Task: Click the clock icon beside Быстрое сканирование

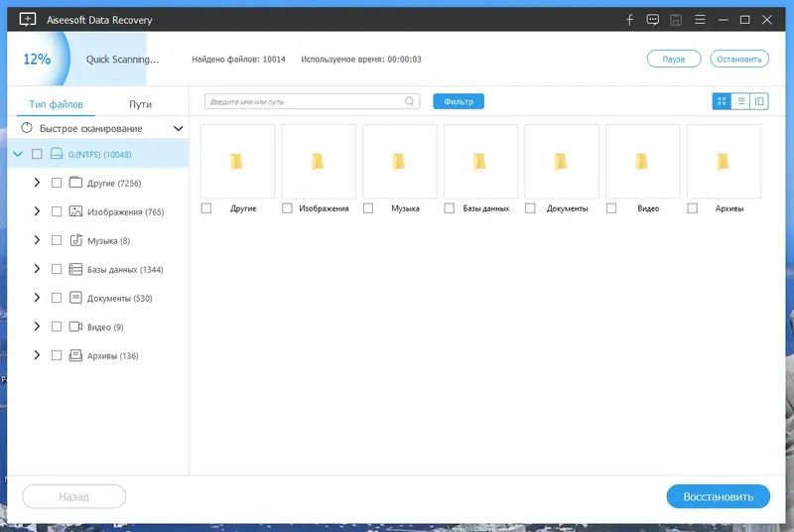Action: click(27, 128)
